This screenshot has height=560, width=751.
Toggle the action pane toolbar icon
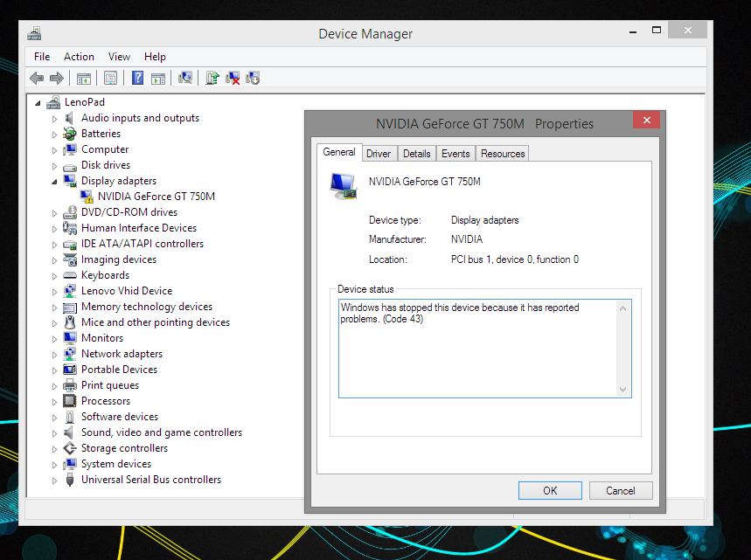click(158, 78)
